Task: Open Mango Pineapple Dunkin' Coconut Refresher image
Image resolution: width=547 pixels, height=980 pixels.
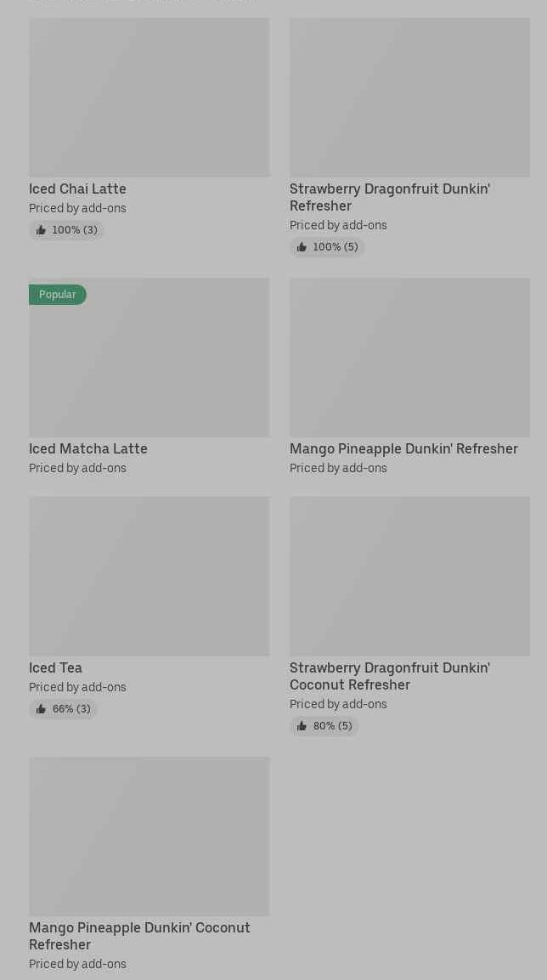Action: [x=149, y=836]
